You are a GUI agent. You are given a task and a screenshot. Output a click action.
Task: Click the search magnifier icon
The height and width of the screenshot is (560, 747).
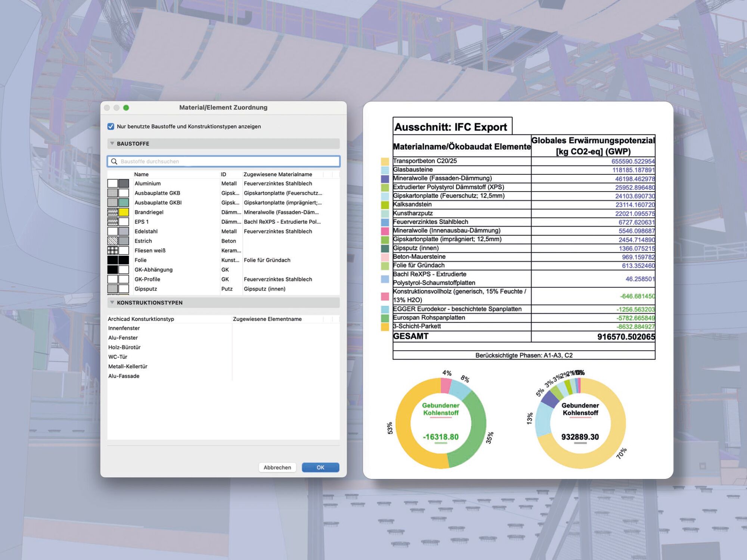114,161
